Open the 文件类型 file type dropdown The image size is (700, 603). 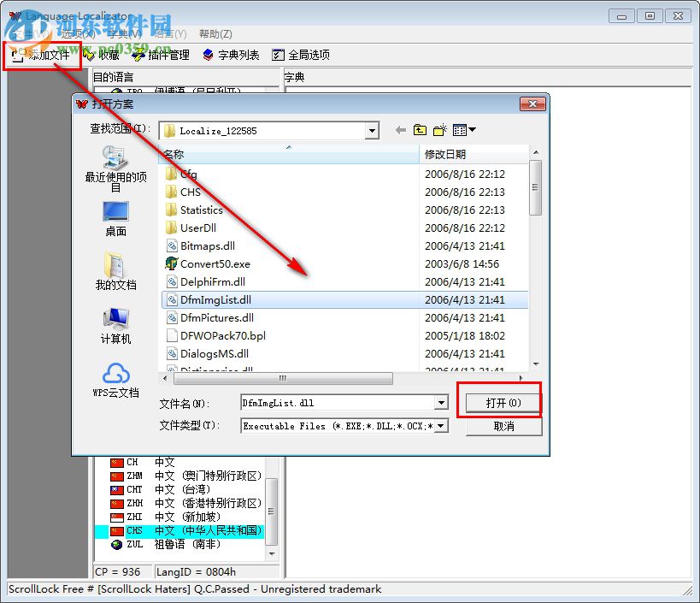[443, 425]
